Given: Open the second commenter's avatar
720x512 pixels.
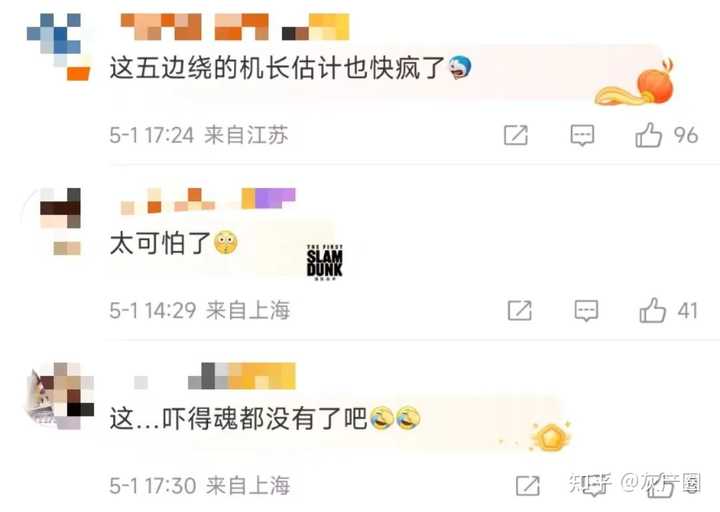Looking at the screenshot, I should coord(60,221).
